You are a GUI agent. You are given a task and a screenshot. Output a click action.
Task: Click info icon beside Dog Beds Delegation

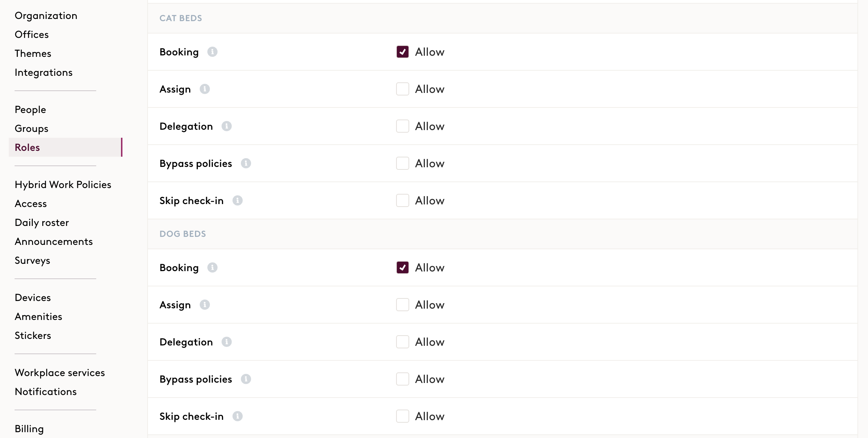point(227,342)
